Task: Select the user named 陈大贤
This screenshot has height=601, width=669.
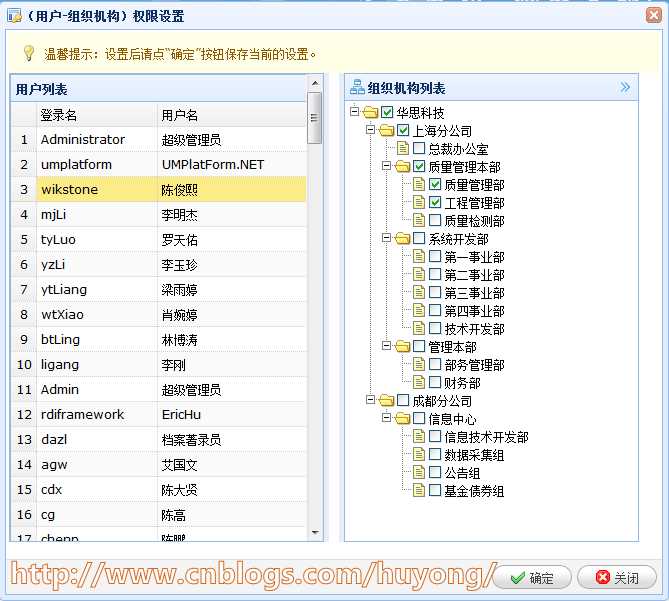Action: coord(159,490)
